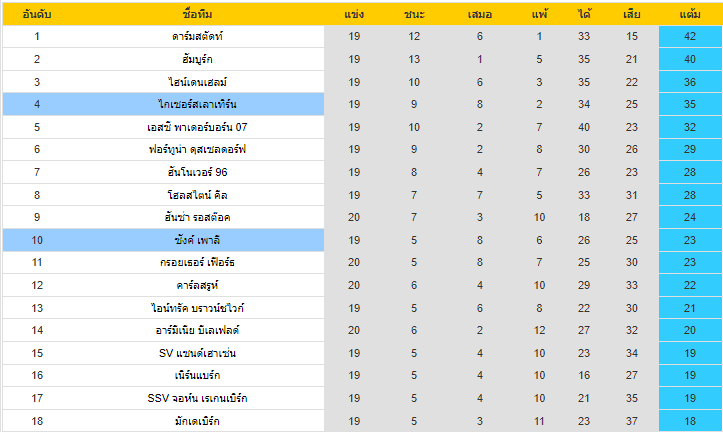The image size is (723, 432).
Task: Open team คาร์ลสรูห์
Action: coord(197,285)
